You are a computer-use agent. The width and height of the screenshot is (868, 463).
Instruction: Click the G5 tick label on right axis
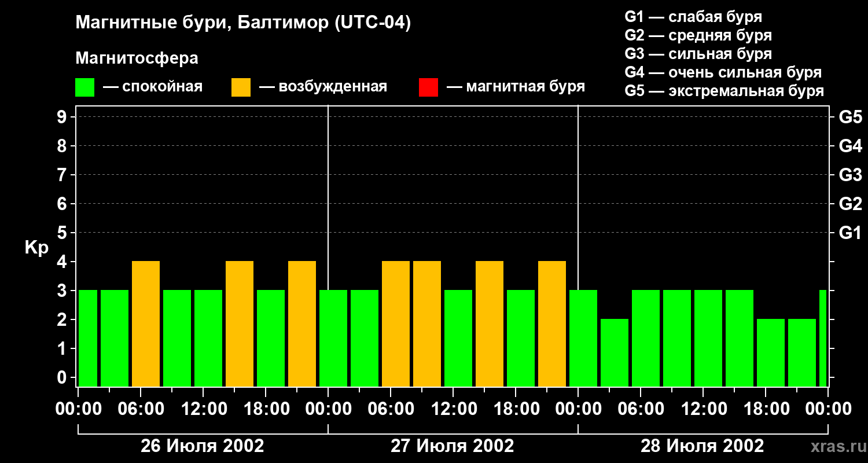coord(850,117)
